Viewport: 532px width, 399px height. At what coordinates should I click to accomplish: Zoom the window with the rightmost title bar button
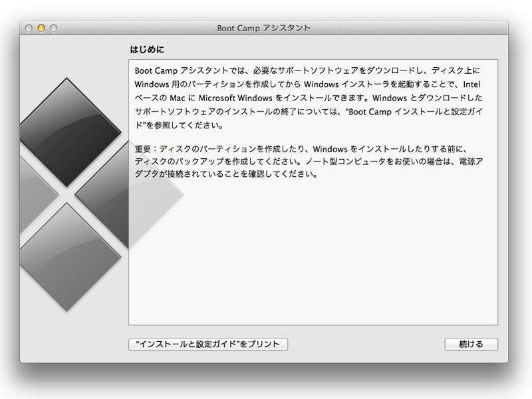tap(54, 28)
